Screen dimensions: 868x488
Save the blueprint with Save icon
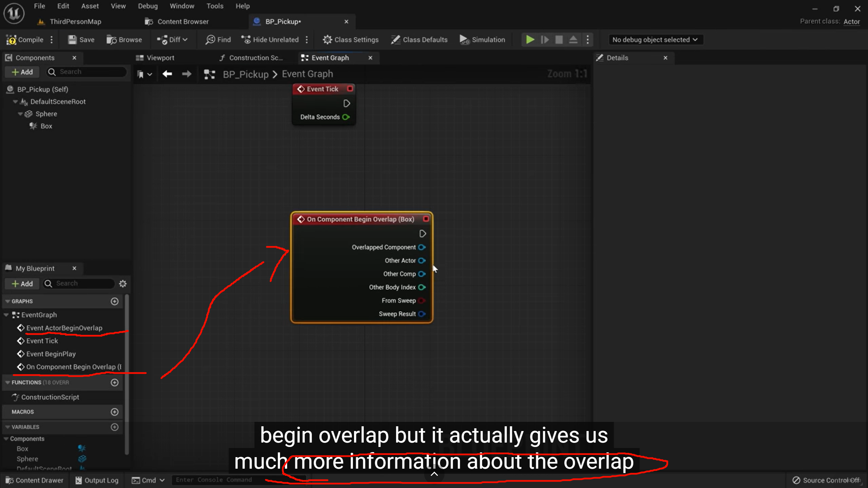pyautogui.click(x=72, y=40)
